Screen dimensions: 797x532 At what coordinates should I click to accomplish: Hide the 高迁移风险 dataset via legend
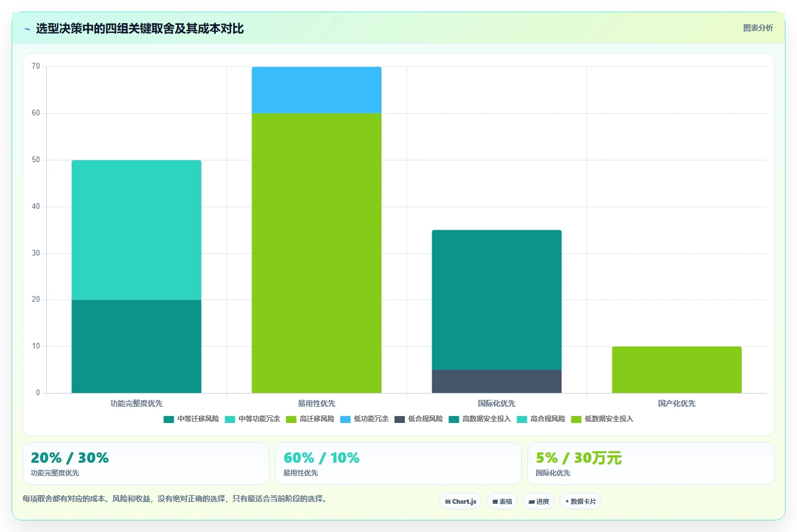310,419
